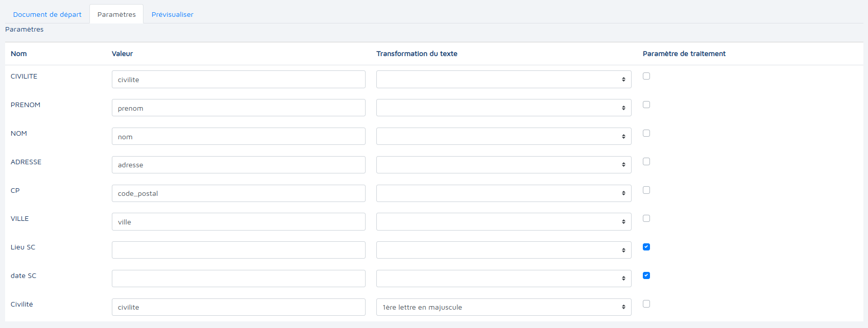Expand the NOM text transformation dropdown
868x328 pixels.
click(503, 136)
